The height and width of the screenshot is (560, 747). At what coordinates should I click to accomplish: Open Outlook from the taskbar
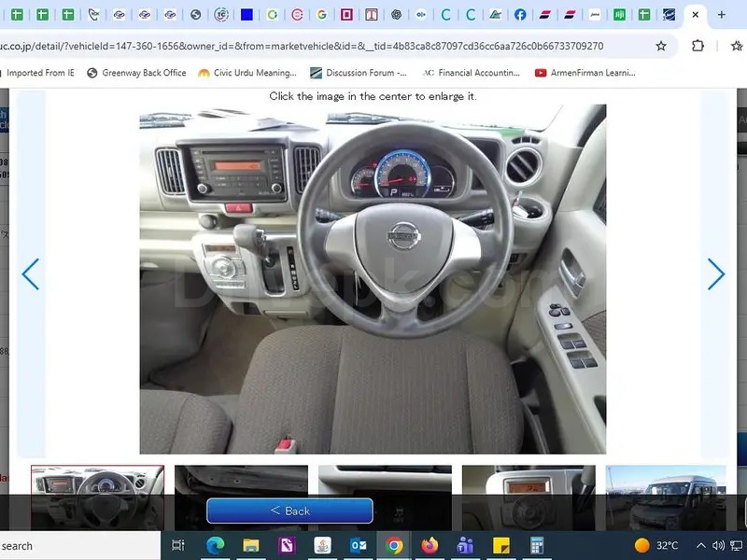(358, 545)
